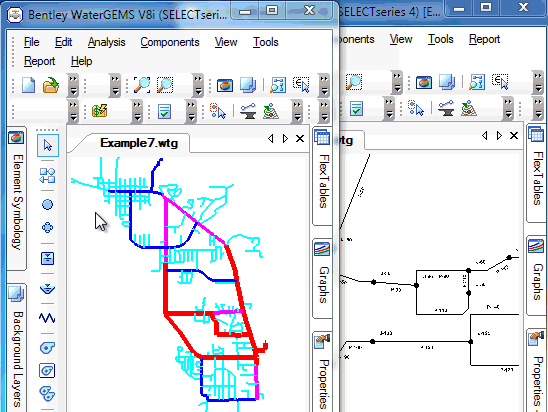Viewport: 548px width, 412px height.
Task: Click the Validate checkmark icon in front window
Action: tap(164, 111)
